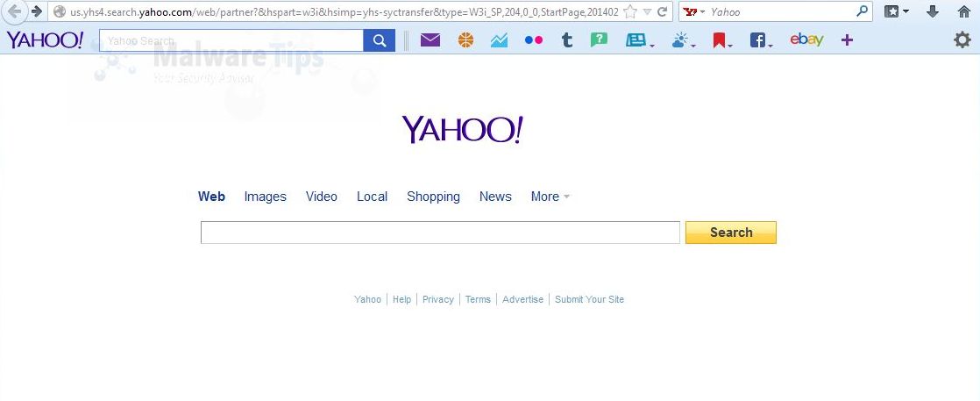Open the URL history dropdown arrow
The width and height of the screenshot is (980, 401).
(648, 12)
